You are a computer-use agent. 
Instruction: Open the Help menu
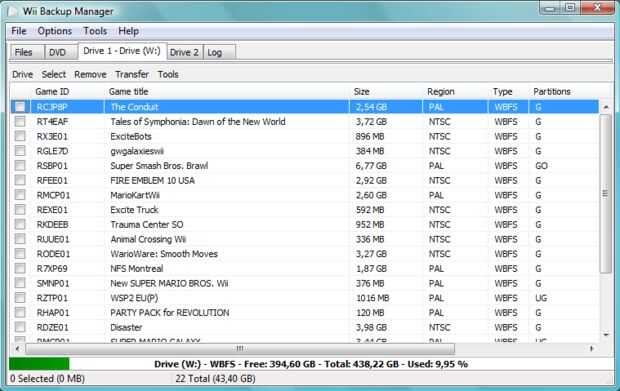coord(129,31)
